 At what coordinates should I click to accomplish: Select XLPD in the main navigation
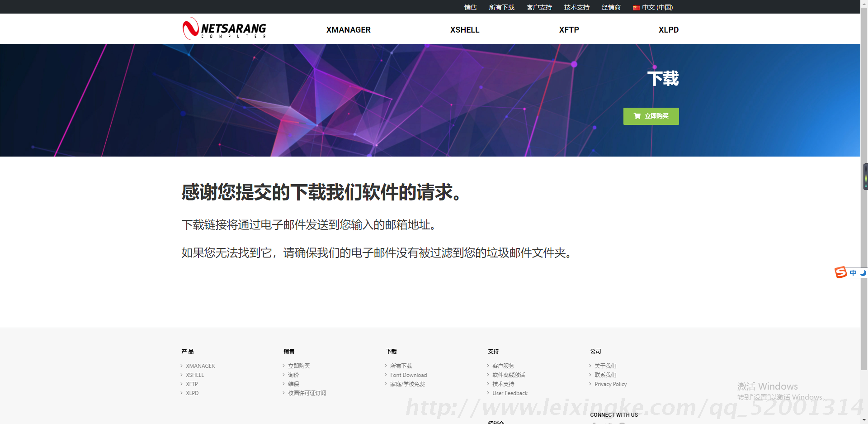point(668,30)
